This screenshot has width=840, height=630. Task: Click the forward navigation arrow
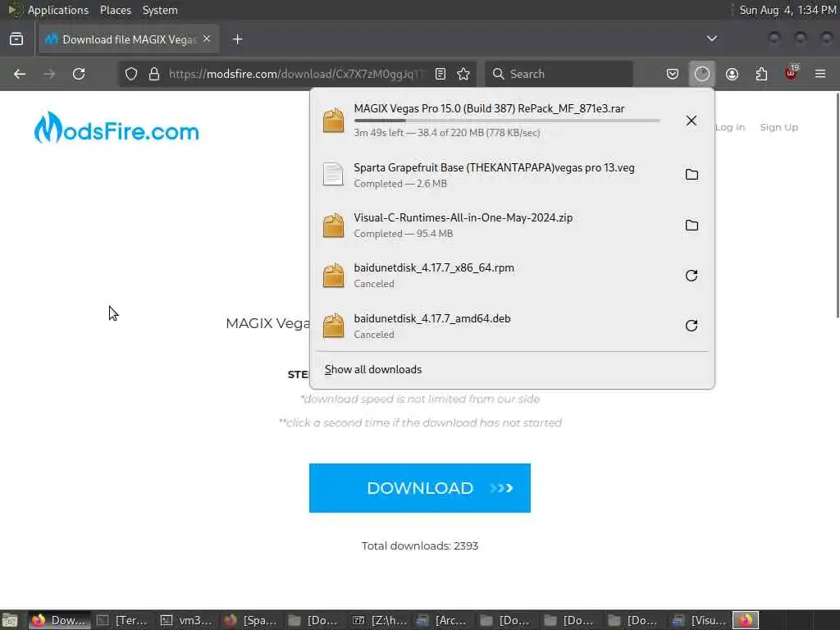tap(49, 74)
